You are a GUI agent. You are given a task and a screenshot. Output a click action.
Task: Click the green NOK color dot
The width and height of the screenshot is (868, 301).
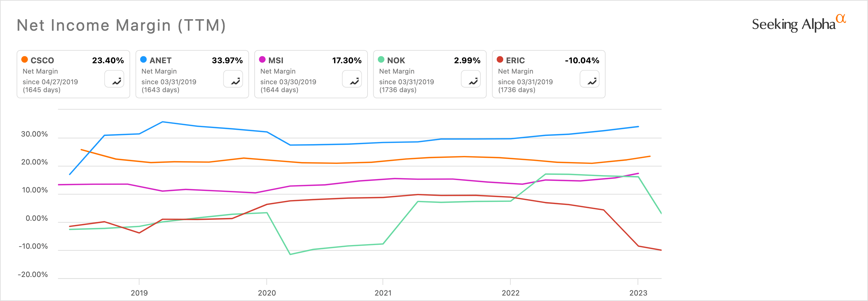point(381,60)
